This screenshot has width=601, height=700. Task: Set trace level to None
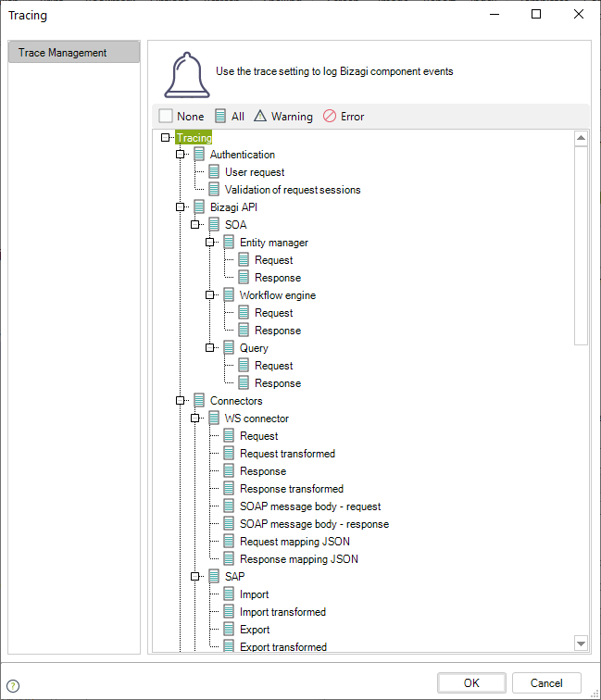tap(182, 116)
